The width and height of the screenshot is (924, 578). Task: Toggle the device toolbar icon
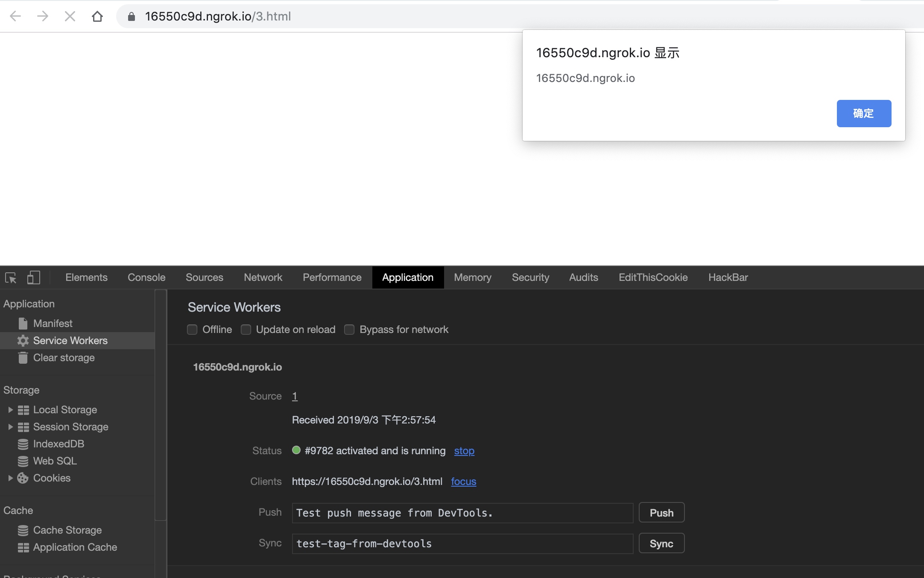(x=34, y=277)
